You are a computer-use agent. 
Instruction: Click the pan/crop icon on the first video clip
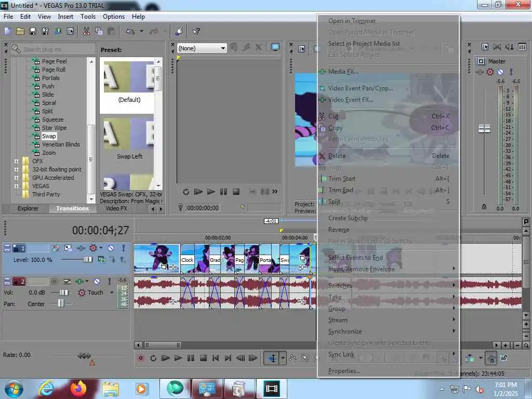pyautogui.click(x=164, y=267)
